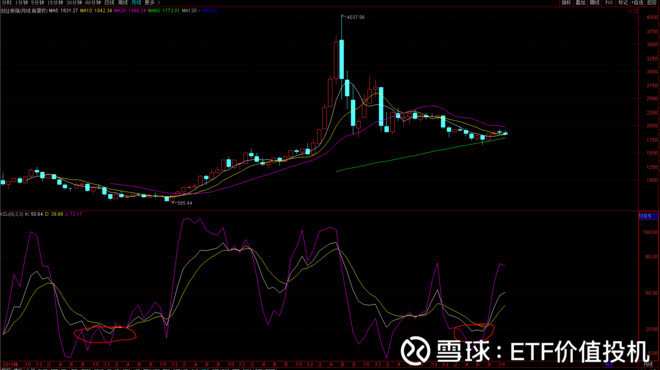Click the 叠加 overlay button
The width and height of the screenshot is (660, 370).
[x=580, y=3]
